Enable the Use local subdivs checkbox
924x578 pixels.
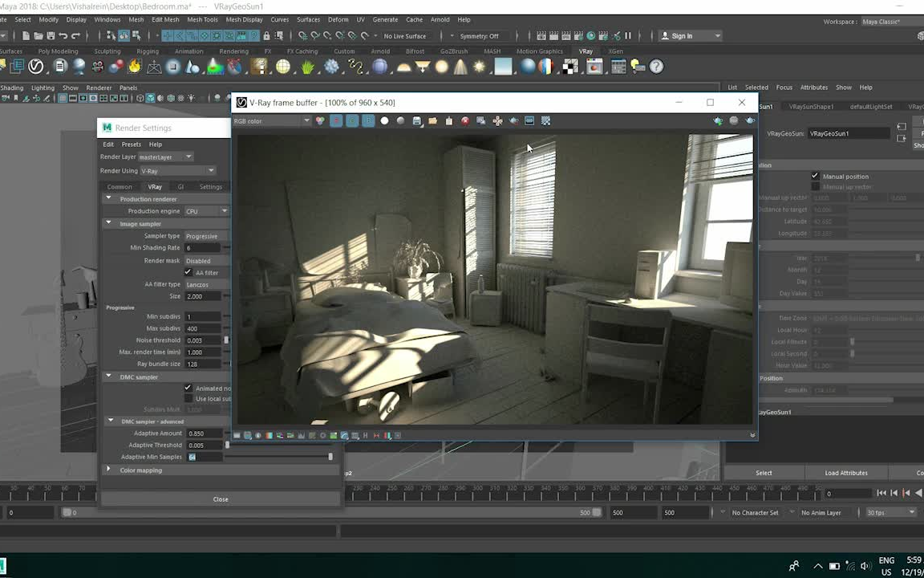click(x=187, y=398)
